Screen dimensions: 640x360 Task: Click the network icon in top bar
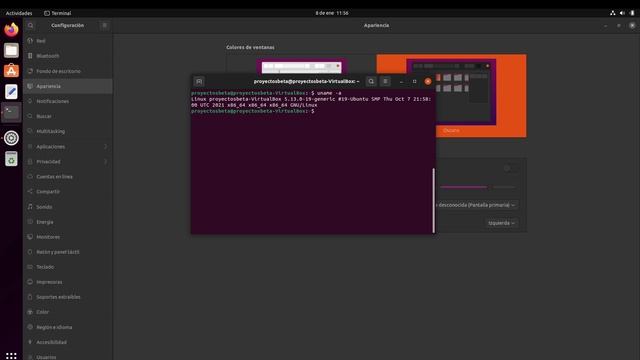click(x=613, y=13)
